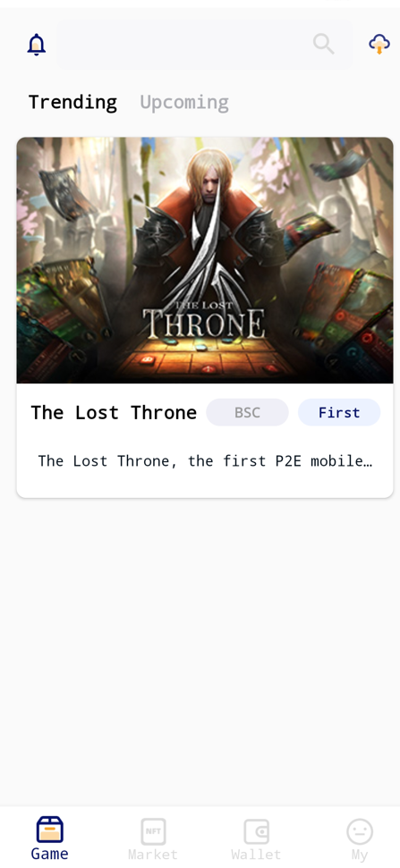400x868 pixels.
Task: Open the My profile face icon
Action: 360,831
